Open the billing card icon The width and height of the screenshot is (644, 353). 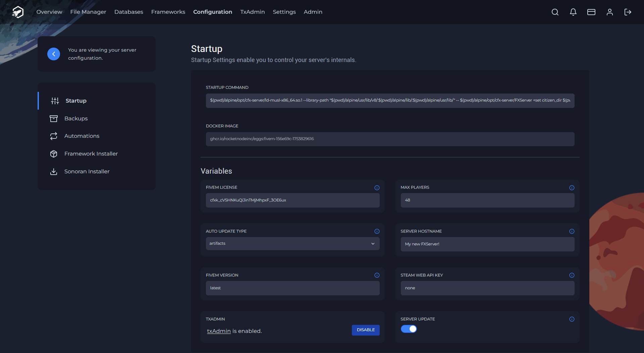point(591,12)
